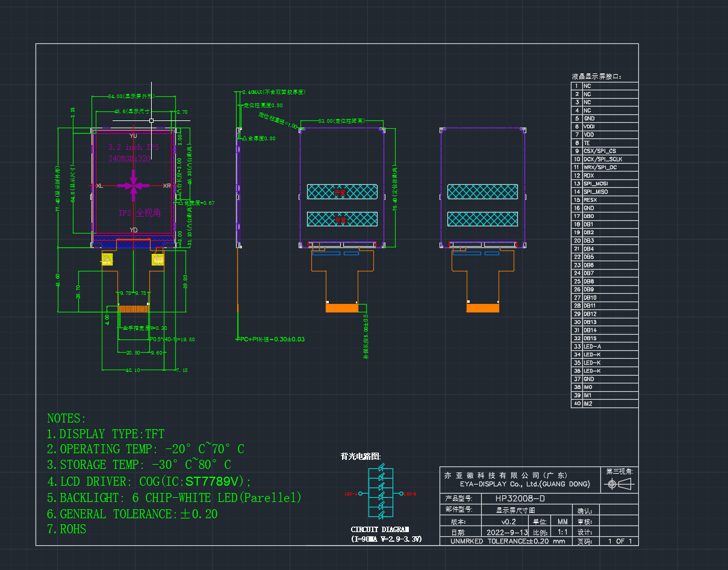Click the "NOTES:" heading text

[67, 418]
